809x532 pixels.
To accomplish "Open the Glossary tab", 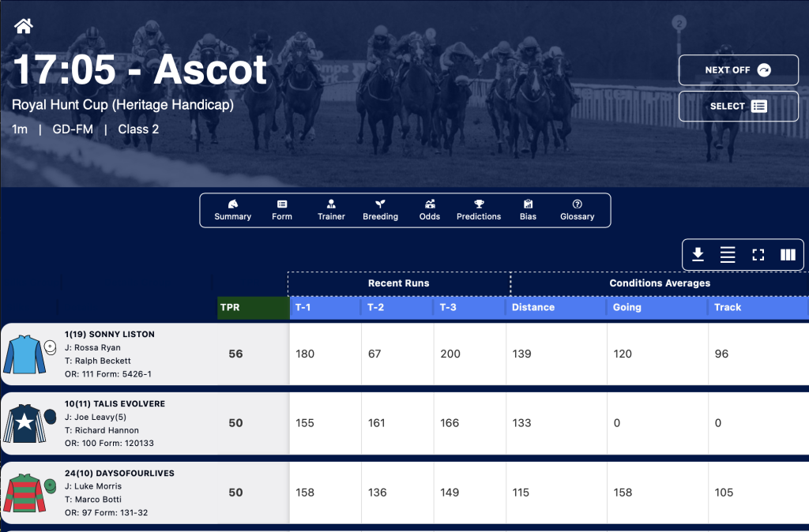I will coord(578,210).
